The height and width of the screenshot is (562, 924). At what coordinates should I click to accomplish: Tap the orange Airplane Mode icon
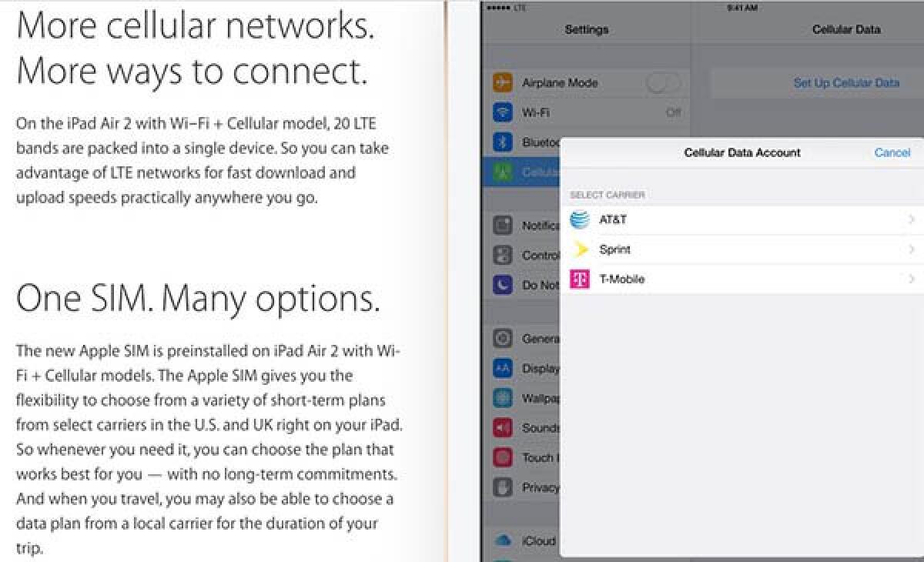504,82
